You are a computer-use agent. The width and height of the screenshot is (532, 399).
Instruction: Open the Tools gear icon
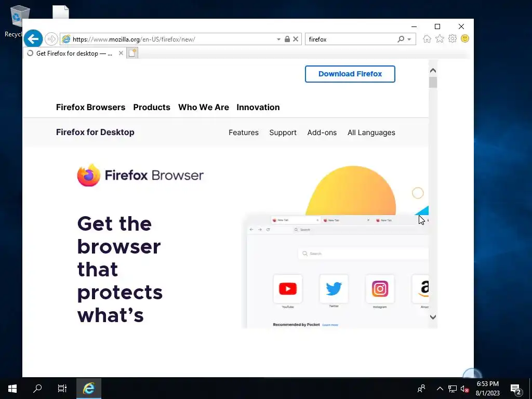pos(453,38)
